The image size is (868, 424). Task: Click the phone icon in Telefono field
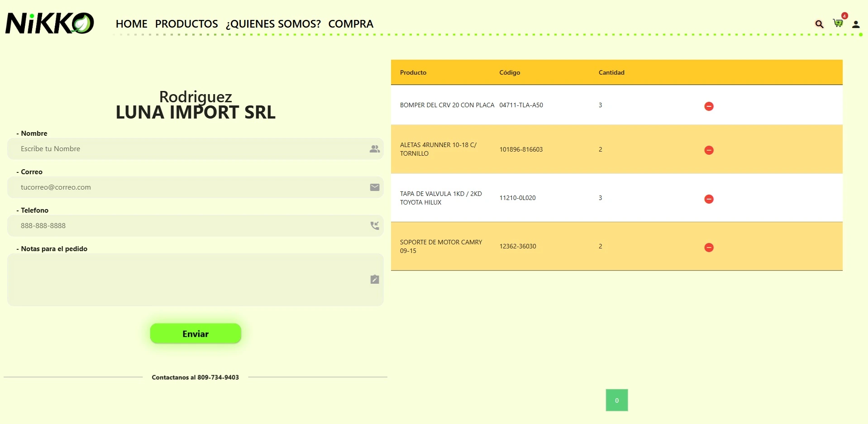(x=375, y=225)
